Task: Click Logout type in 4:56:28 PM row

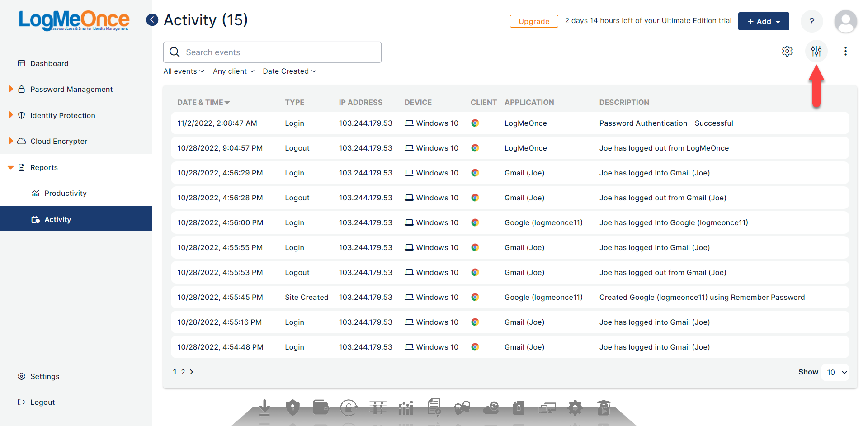Action: pos(297,198)
